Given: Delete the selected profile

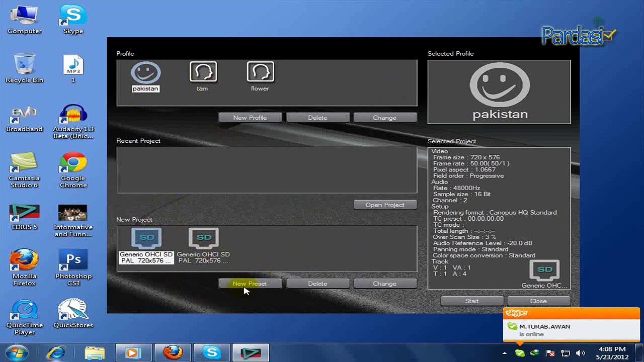Looking at the screenshot, I should point(317,118).
